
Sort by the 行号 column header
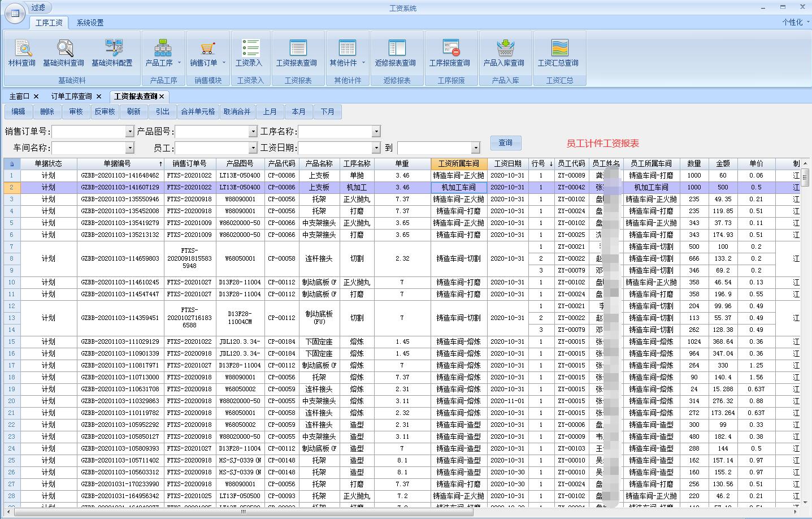pos(541,163)
